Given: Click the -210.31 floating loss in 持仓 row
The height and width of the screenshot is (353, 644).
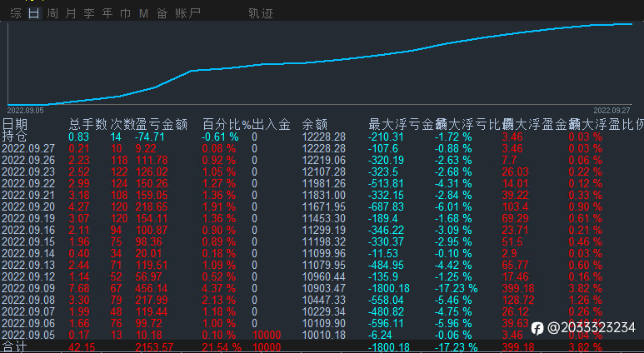Looking at the screenshot, I should pyautogui.click(x=386, y=137).
